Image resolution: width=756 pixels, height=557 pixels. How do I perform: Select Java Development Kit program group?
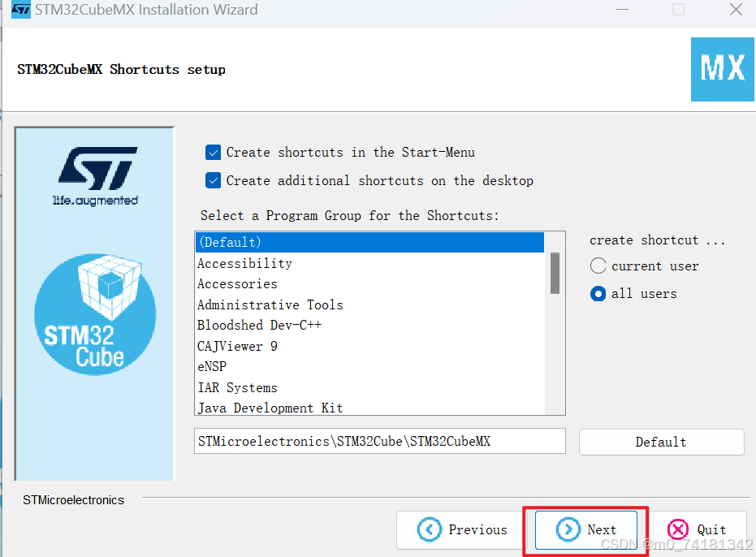369,408
